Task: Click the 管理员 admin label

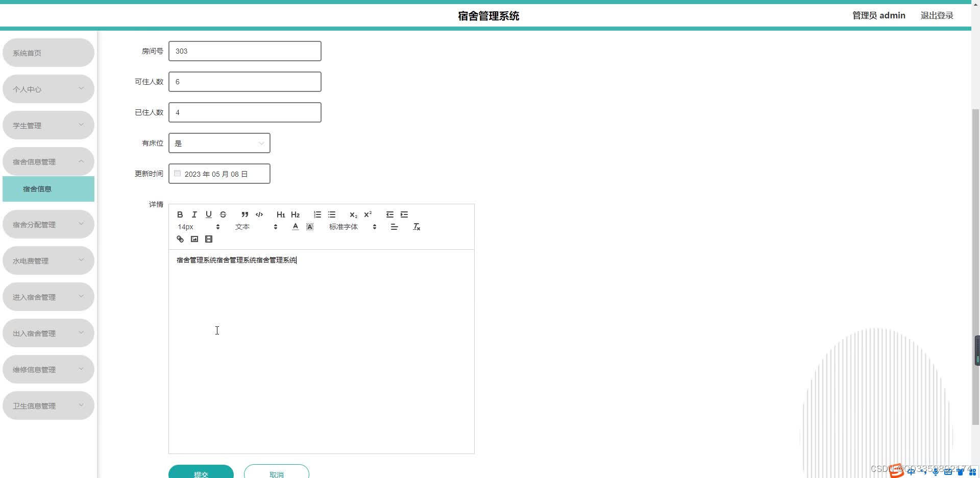Action: pos(879,15)
